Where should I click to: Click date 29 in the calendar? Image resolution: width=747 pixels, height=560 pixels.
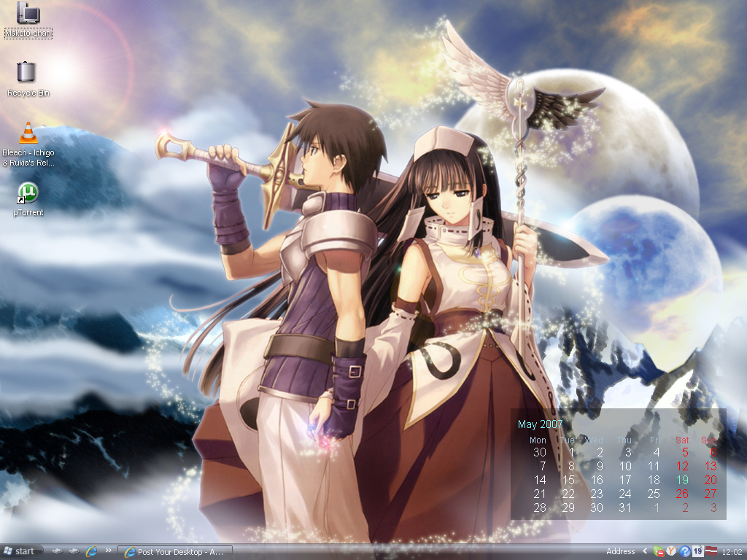pos(568,507)
